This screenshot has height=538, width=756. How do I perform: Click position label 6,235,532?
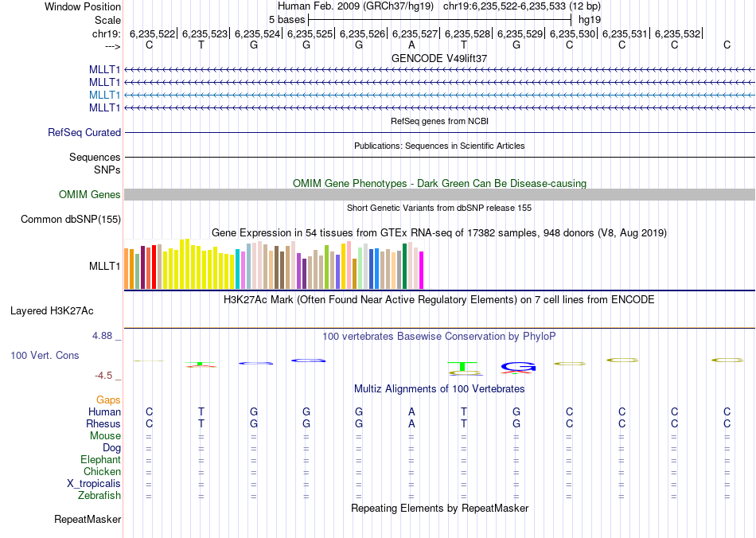[677, 33]
